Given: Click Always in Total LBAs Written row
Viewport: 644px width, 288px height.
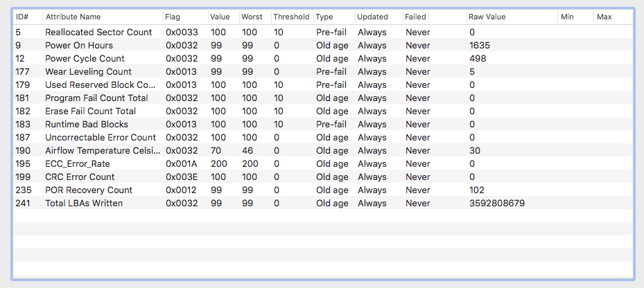Looking at the screenshot, I should 372,203.
